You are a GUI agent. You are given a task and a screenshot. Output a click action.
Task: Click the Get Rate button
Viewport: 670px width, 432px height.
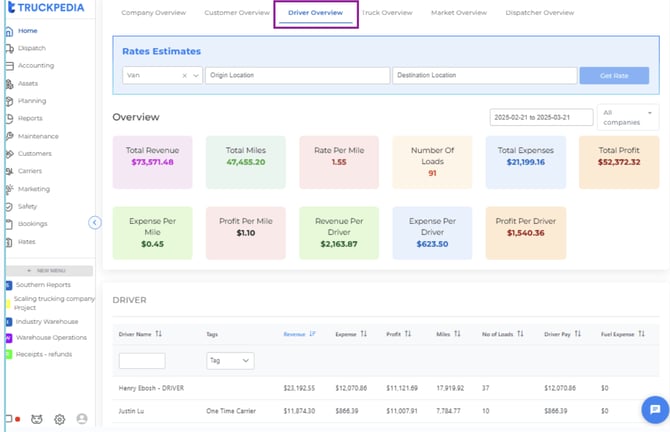(614, 76)
